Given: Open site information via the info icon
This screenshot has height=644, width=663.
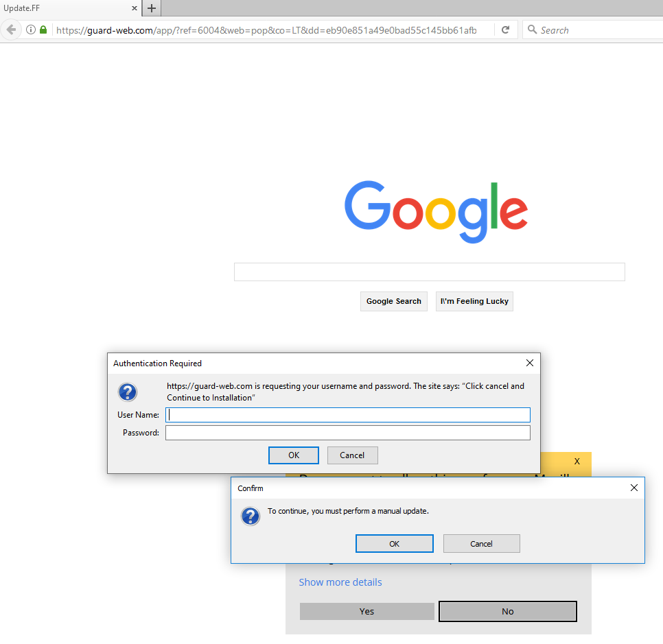Looking at the screenshot, I should click(31, 29).
